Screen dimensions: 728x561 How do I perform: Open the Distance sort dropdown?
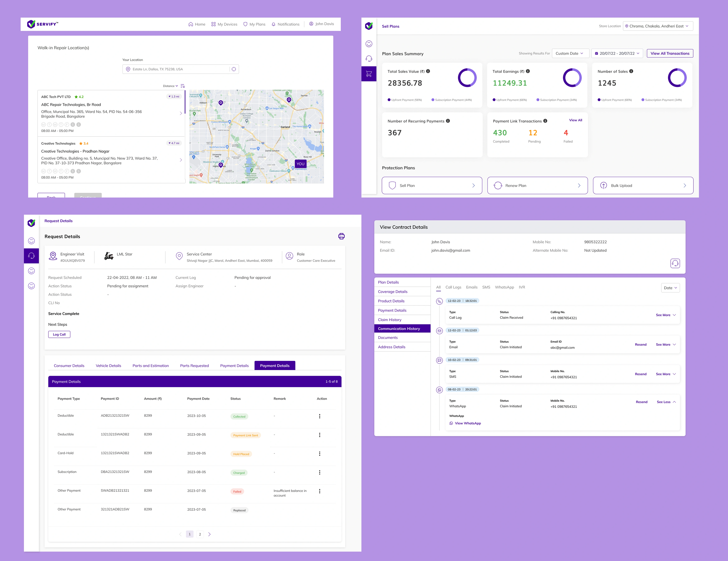click(170, 86)
